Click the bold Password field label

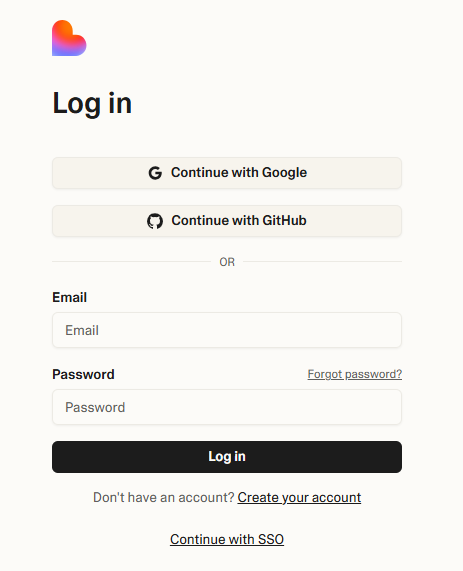tap(83, 374)
